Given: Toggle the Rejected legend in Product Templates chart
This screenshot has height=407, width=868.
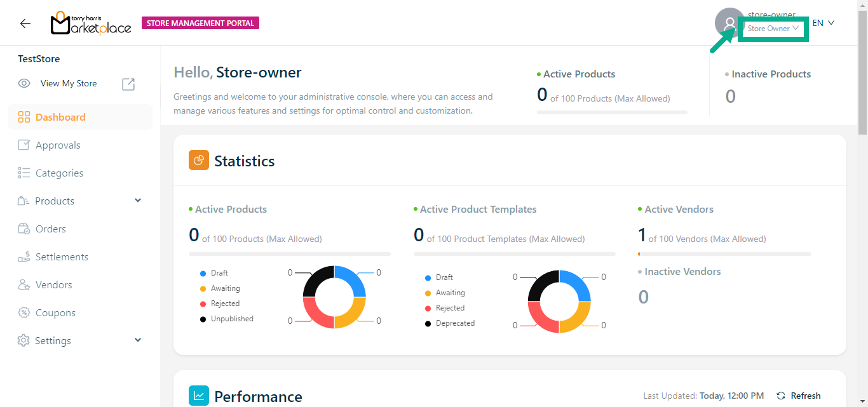Looking at the screenshot, I should point(450,308).
